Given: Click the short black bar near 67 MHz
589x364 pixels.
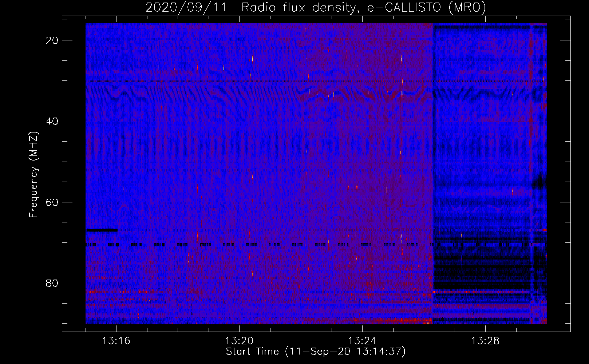Looking at the screenshot, I should (x=102, y=230).
